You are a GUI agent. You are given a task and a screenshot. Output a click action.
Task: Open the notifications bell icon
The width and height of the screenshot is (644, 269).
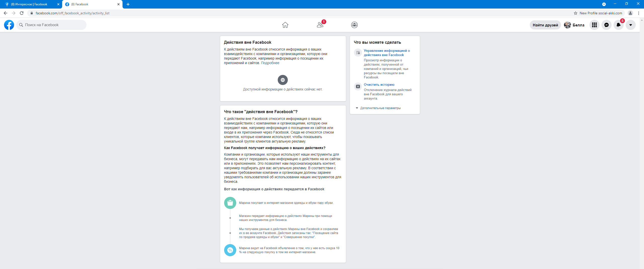(x=619, y=25)
